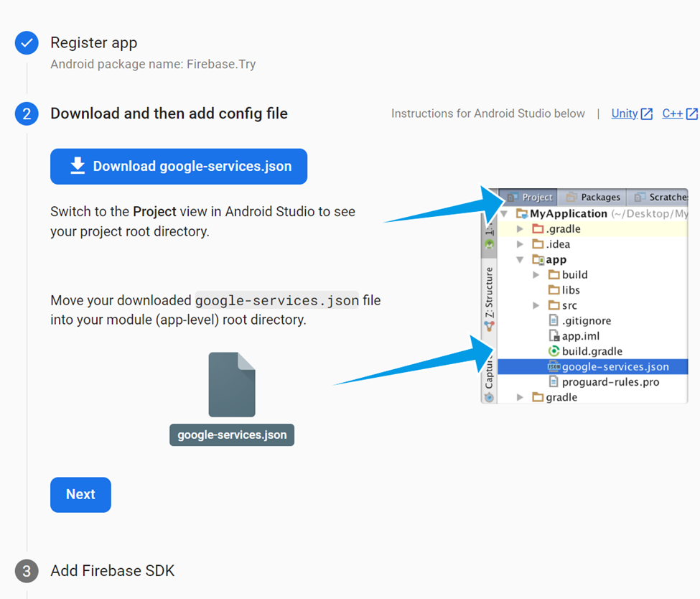700x599 pixels.
Task: Expand the Add Firebase SDK step
Action: [x=113, y=570]
